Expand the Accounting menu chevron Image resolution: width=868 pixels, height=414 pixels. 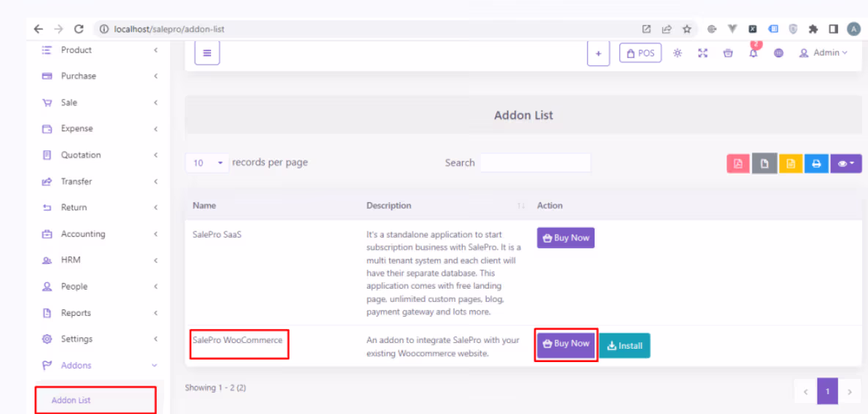(x=155, y=234)
